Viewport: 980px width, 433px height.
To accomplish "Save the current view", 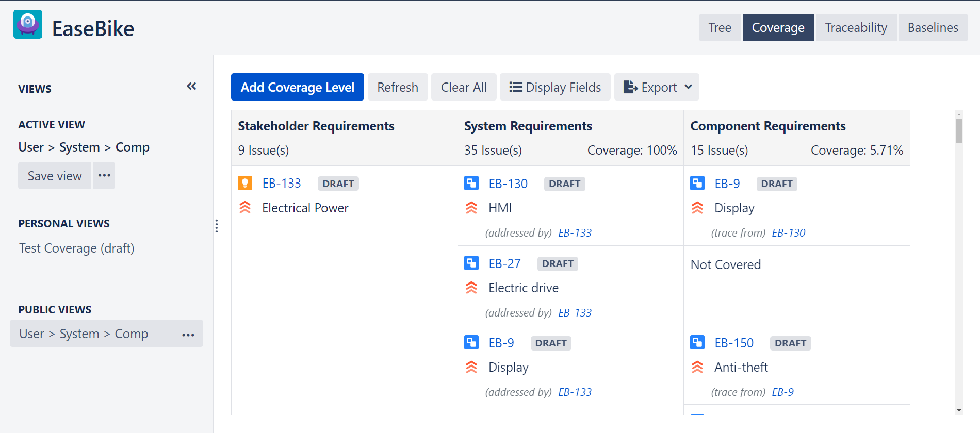I will (55, 175).
